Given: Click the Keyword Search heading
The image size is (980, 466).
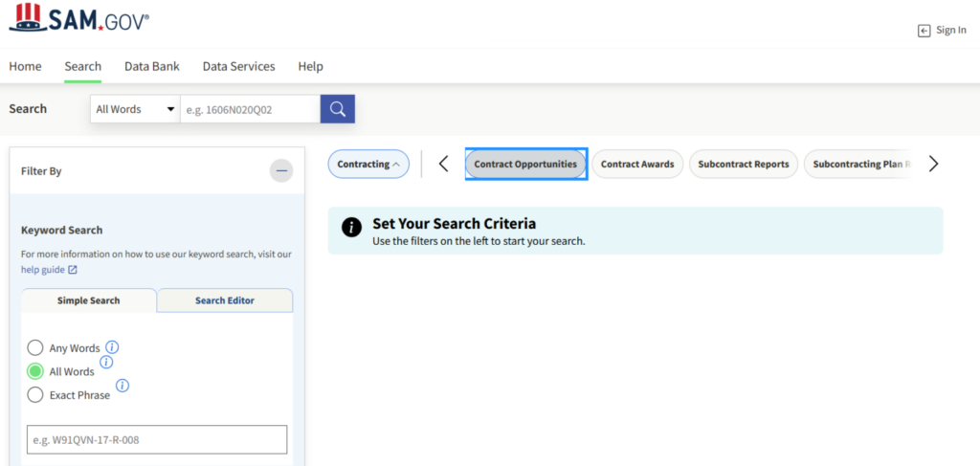Looking at the screenshot, I should (x=62, y=230).
